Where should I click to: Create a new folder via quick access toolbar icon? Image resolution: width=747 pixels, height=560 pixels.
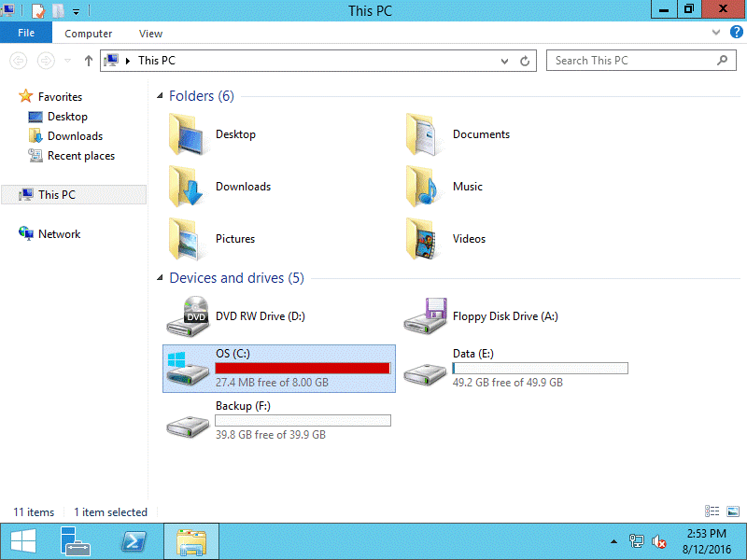click(x=59, y=9)
